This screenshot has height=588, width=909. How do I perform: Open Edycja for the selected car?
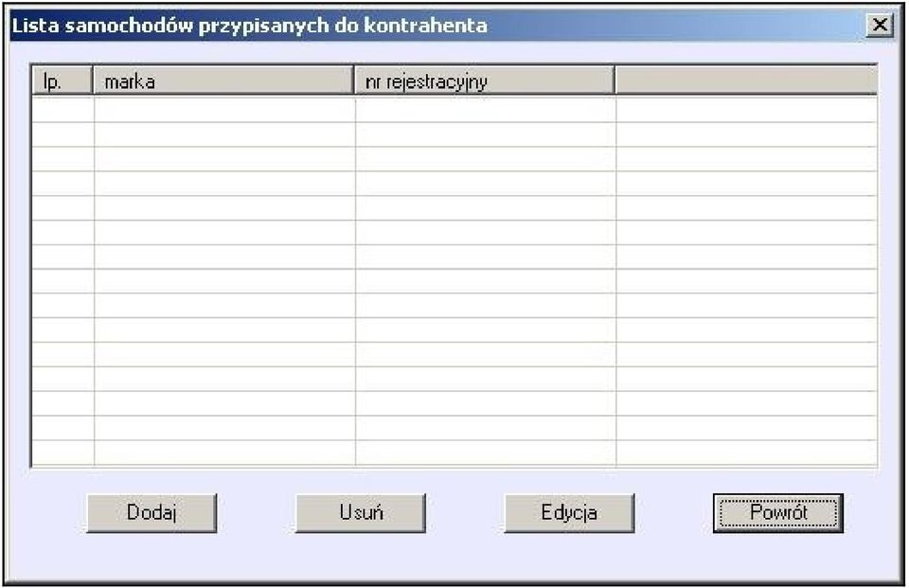[x=569, y=512]
